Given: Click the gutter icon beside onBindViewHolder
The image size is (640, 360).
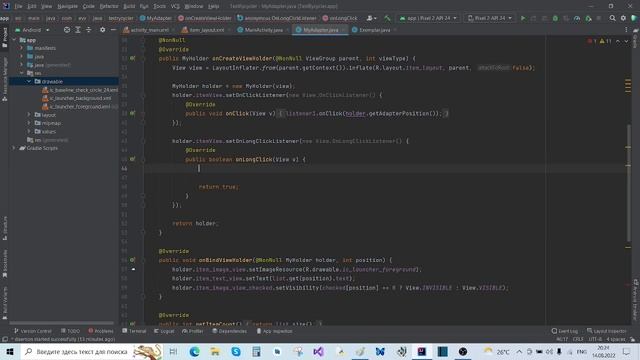Looking at the screenshot, I should 133,260.
